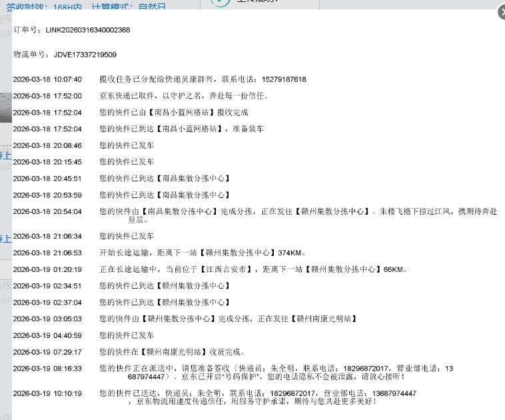
Task: Click the 南昌小蓝网格站 揽收完成 entry
Action: click(173, 113)
